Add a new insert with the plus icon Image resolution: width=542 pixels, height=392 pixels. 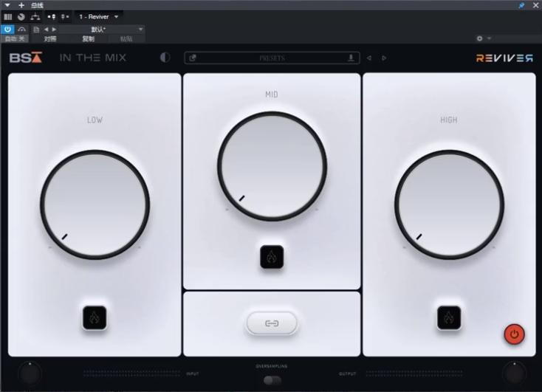(x=21, y=5)
